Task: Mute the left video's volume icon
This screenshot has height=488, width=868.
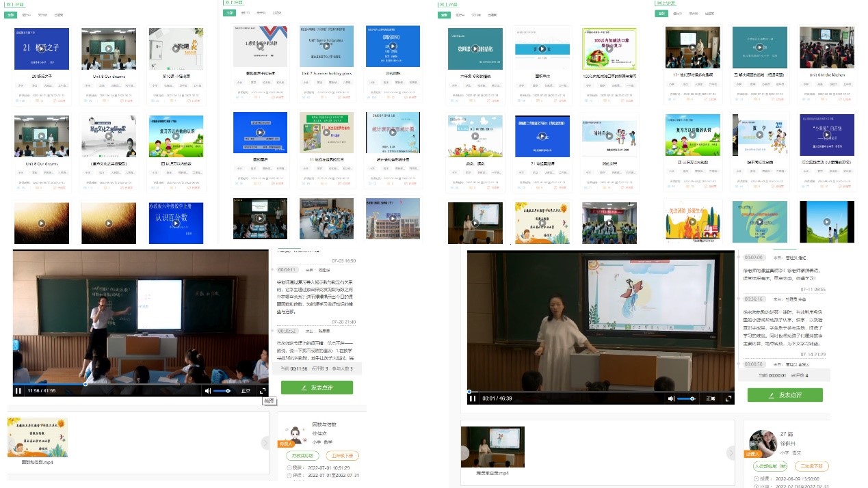Action: point(208,391)
